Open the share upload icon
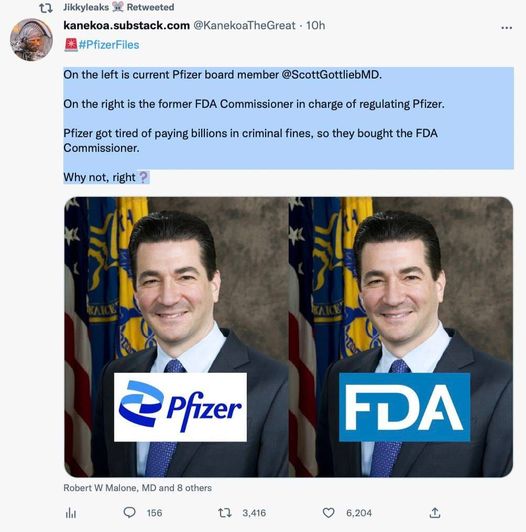Viewport: 526px width, 532px height. 435,512
